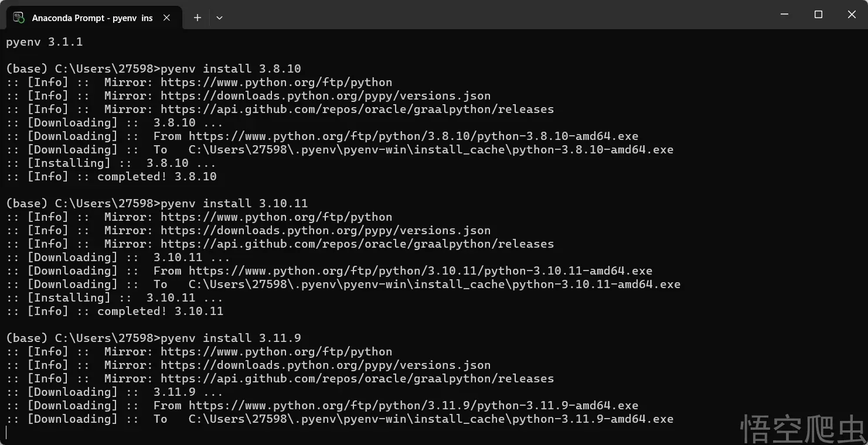The width and height of the screenshot is (868, 445).
Task: Open the python-3.10.11-amd64.exe download URL
Action: point(420,271)
